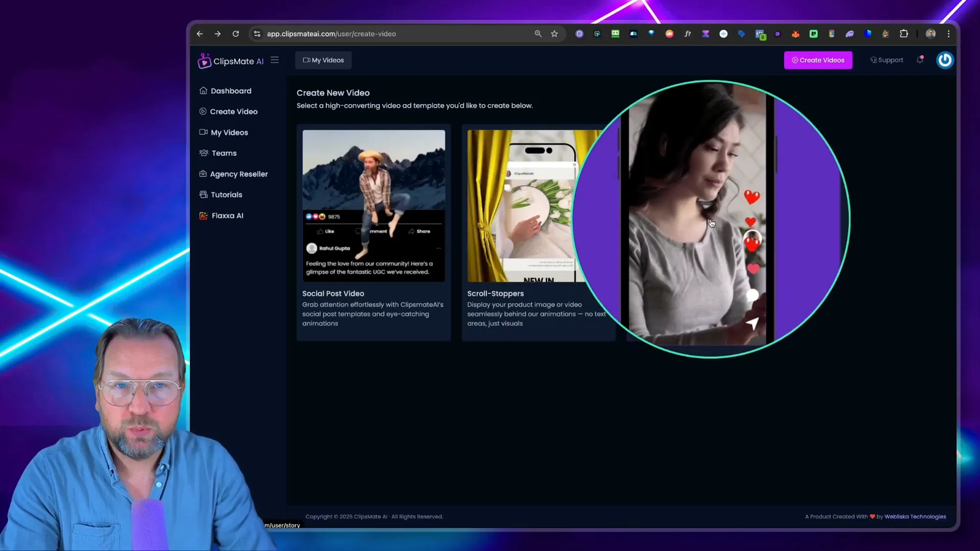This screenshot has width=980, height=551.
Task: Click the Create Video play icon
Action: pyautogui.click(x=203, y=111)
